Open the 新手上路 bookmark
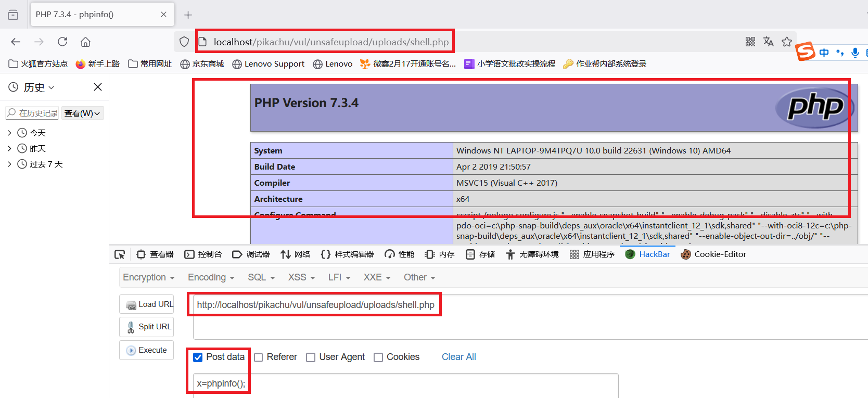868x398 pixels. [98, 63]
